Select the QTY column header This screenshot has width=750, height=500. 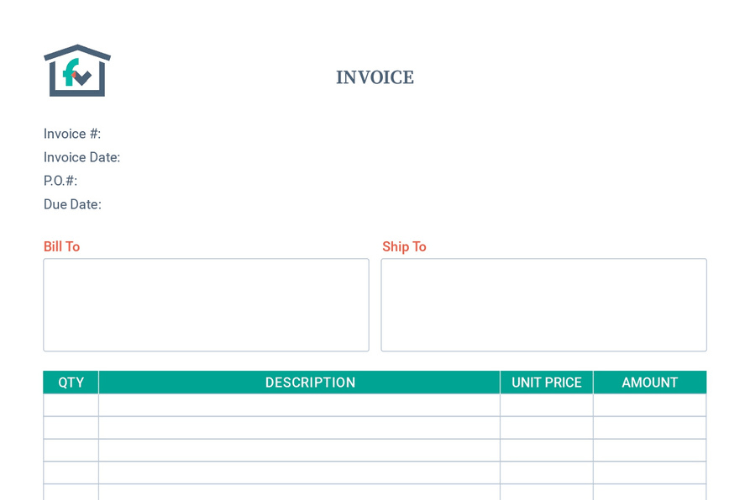(71, 383)
